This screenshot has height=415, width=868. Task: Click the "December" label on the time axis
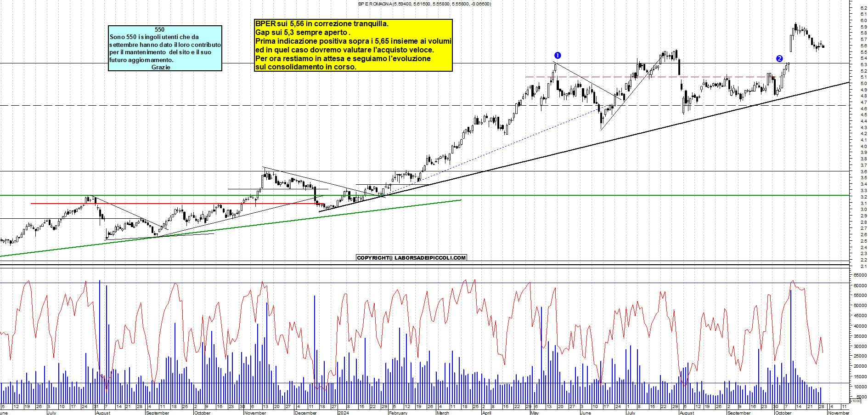(x=305, y=413)
